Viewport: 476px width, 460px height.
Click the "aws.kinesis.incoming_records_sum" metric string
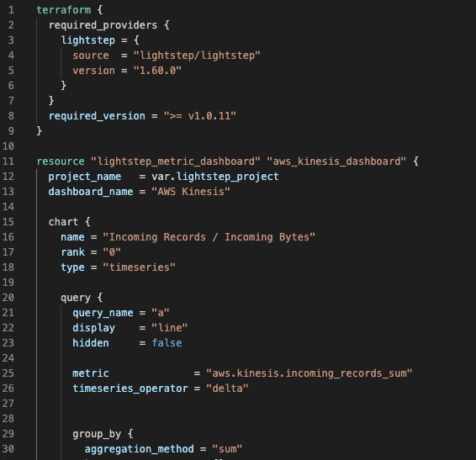pyautogui.click(x=309, y=373)
